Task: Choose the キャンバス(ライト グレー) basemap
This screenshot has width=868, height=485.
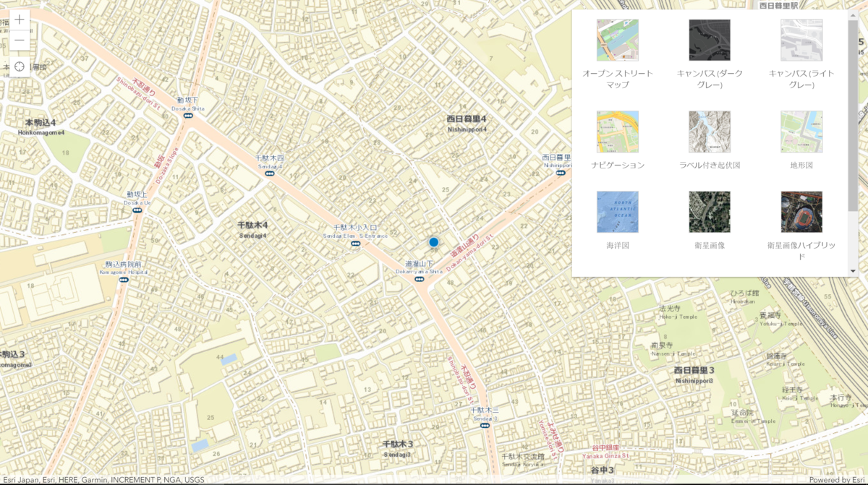Action: pos(801,40)
